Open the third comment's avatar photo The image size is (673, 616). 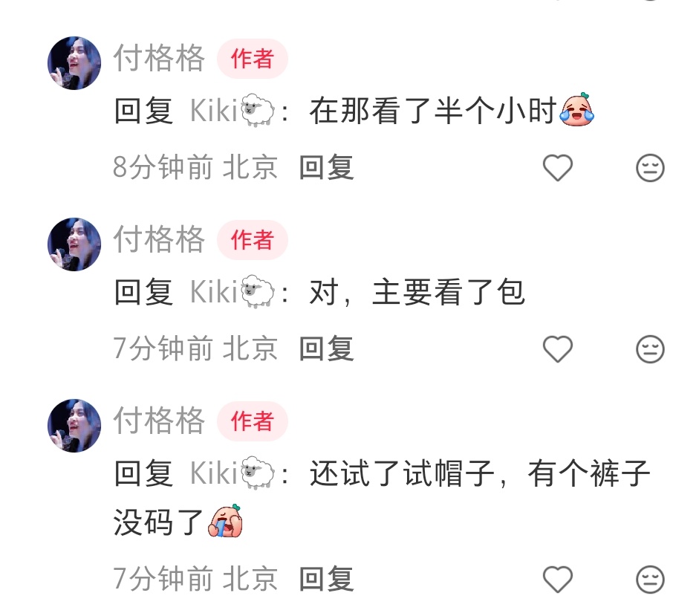[74, 426]
